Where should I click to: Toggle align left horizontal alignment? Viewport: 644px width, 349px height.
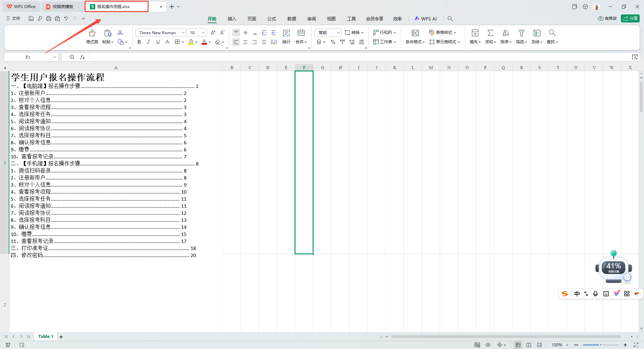[x=236, y=42]
